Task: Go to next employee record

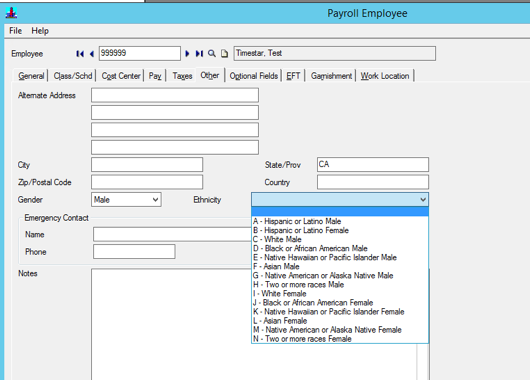Action: (x=187, y=53)
